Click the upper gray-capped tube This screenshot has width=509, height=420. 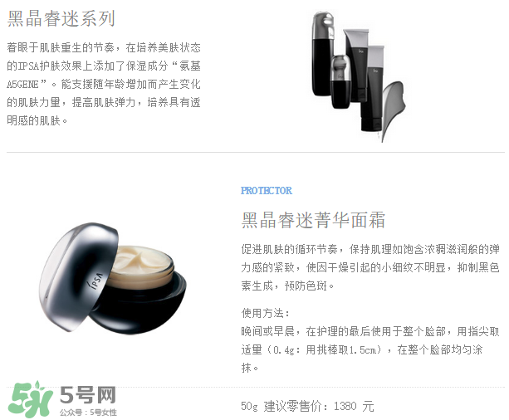[x=356, y=60]
